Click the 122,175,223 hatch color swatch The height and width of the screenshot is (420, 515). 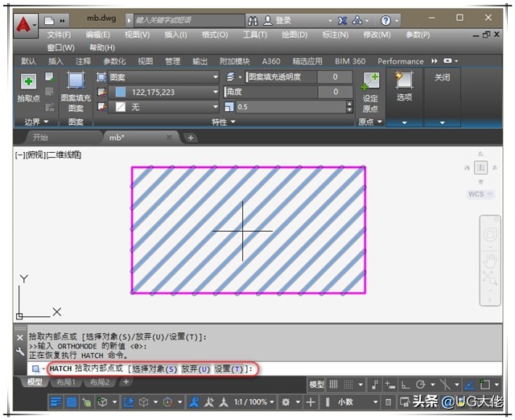(x=121, y=92)
